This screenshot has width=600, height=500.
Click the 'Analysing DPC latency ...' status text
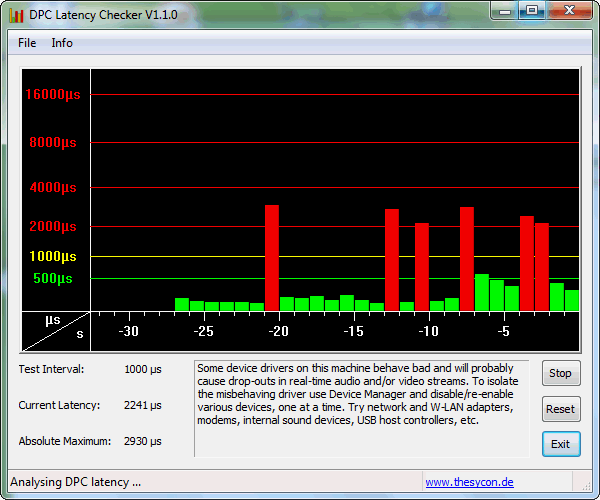click(x=76, y=482)
